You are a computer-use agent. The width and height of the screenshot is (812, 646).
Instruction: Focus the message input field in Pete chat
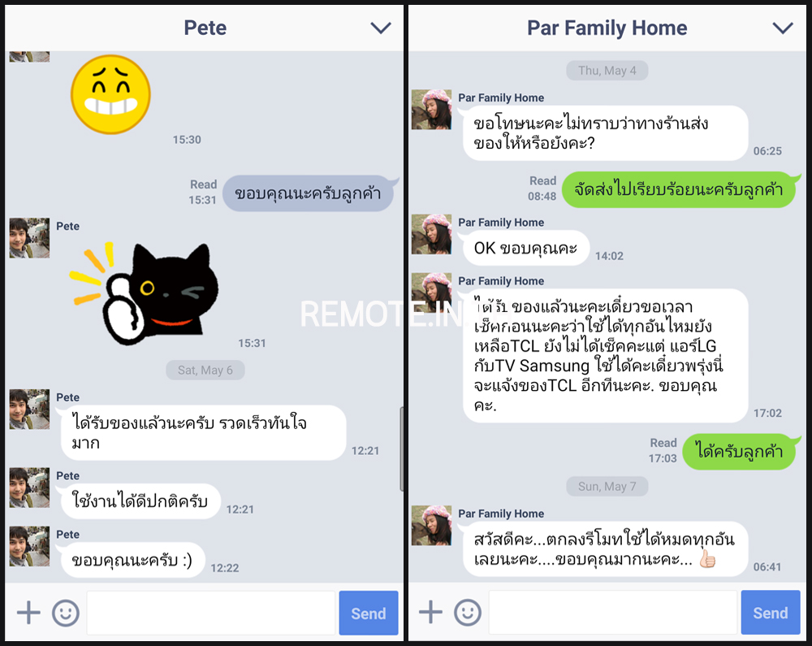211,613
